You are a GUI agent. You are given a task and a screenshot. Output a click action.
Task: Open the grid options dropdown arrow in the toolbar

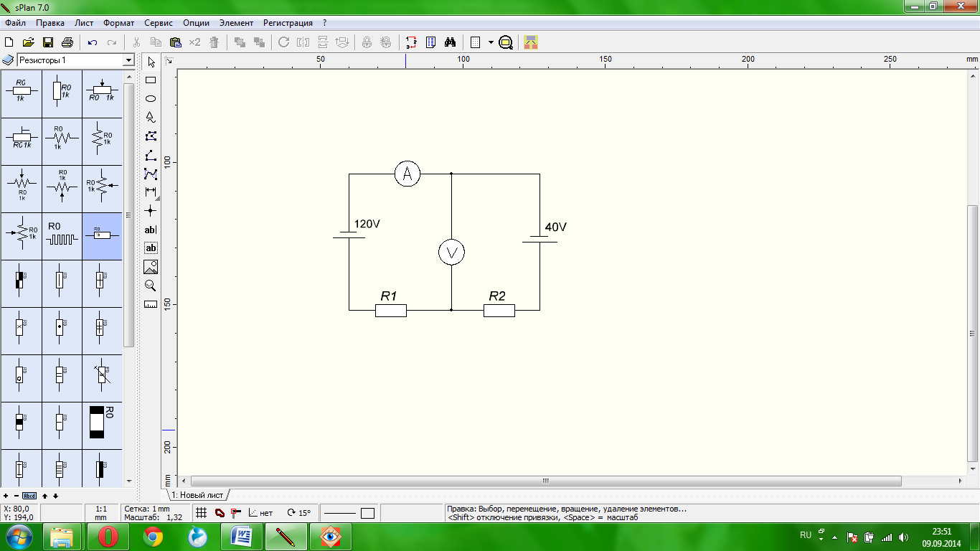tap(491, 42)
